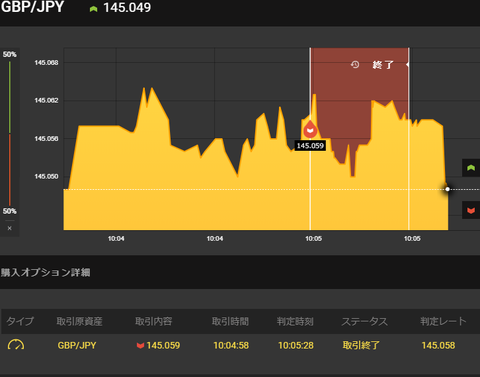Screen dimensions: 480x377
Task: Click the white current price dot on chart
Action: point(447,189)
